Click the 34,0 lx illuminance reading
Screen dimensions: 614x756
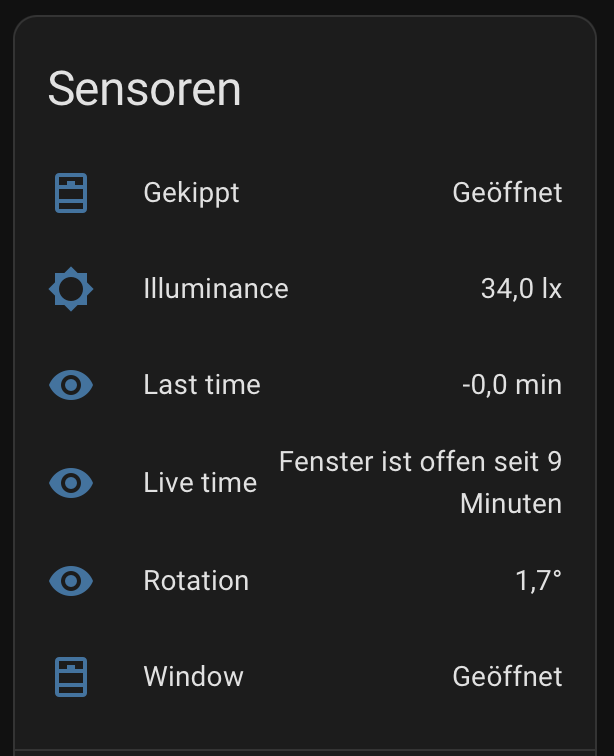tap(521, 290)
